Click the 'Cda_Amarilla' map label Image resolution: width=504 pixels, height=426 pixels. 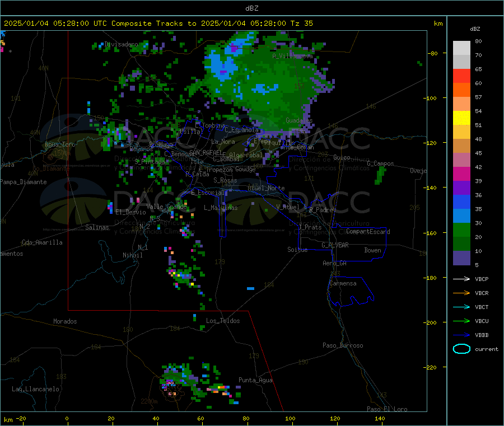42,242
